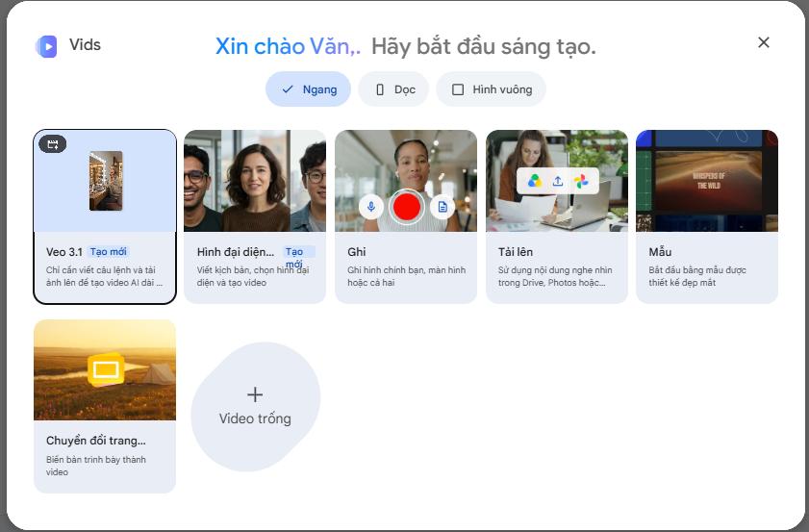The width and height of the screenshot is (809, 532).
Task: Click the AI clip icon on Veo card
Action: pyautogui.click(x=53, y=144)
